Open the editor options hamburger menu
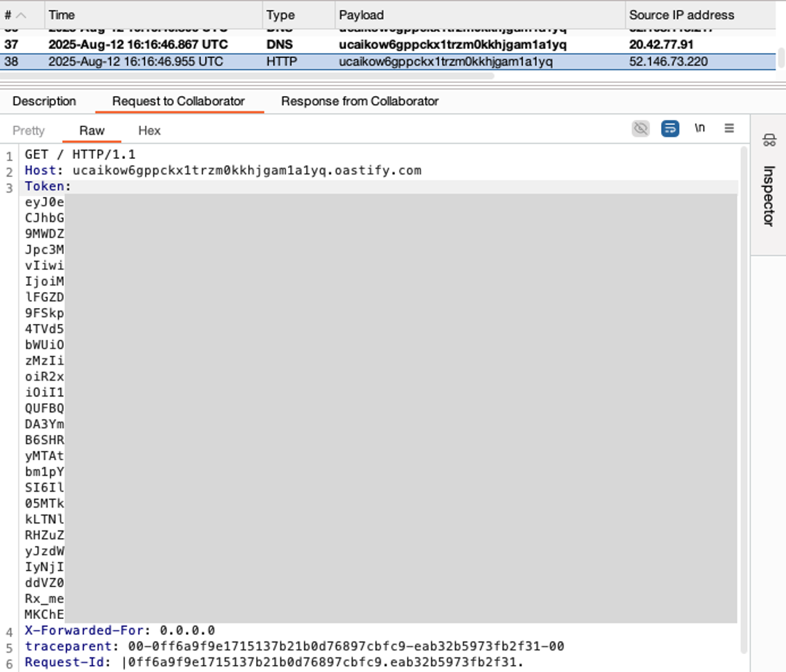 click(x=728, y=128)
